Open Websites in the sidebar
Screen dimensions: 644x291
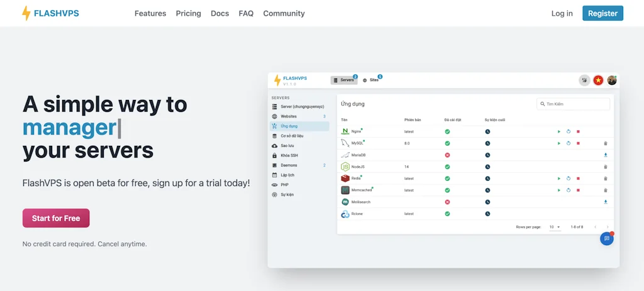tap(299, 116)
